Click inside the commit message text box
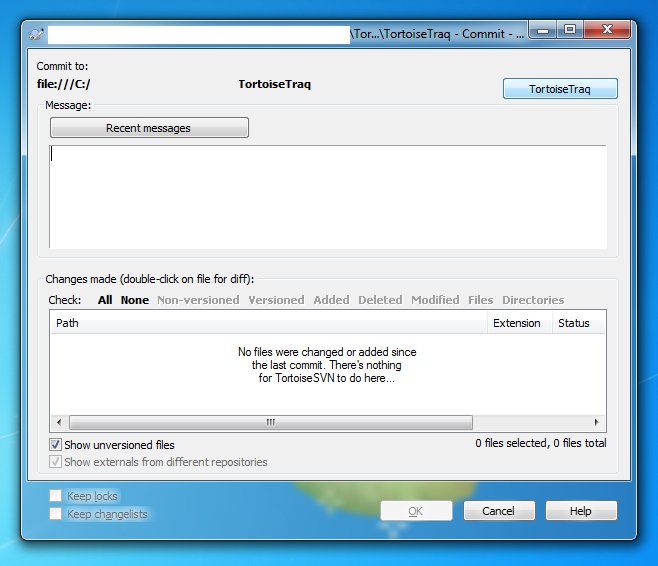Viewport: 658px width, 566px height. [328, 197]
